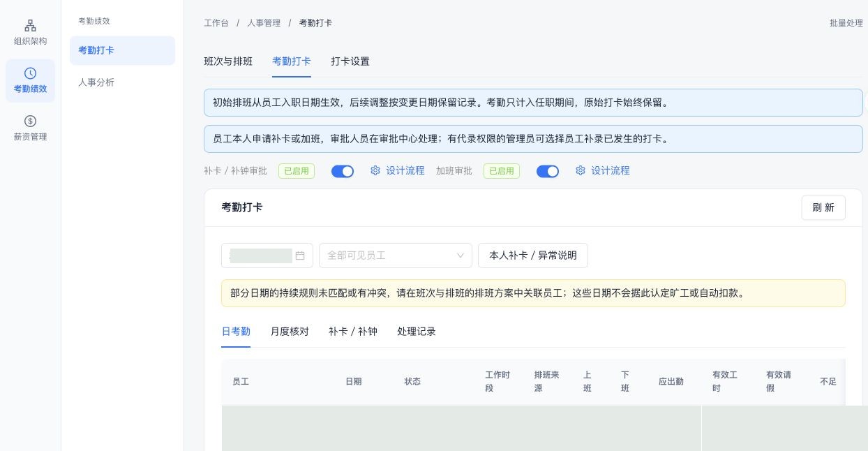Image resolution: width=868 pixels, height=451 pixels.
Task: Click the 员工 column header
Action: (241, 382)
